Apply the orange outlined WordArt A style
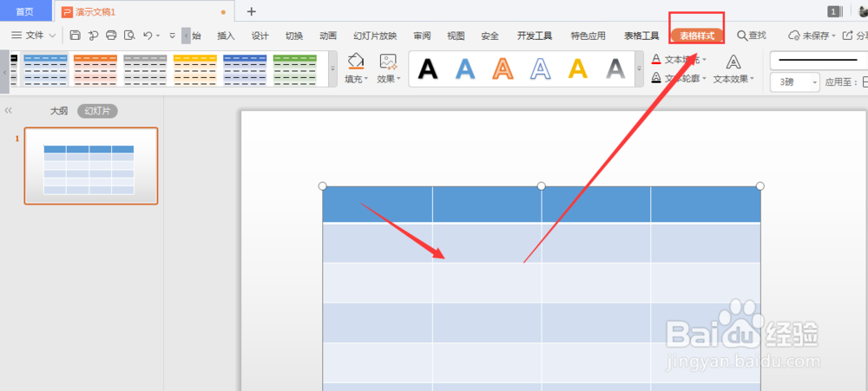Viewport: 868px width, 391px height. (503, 68)
